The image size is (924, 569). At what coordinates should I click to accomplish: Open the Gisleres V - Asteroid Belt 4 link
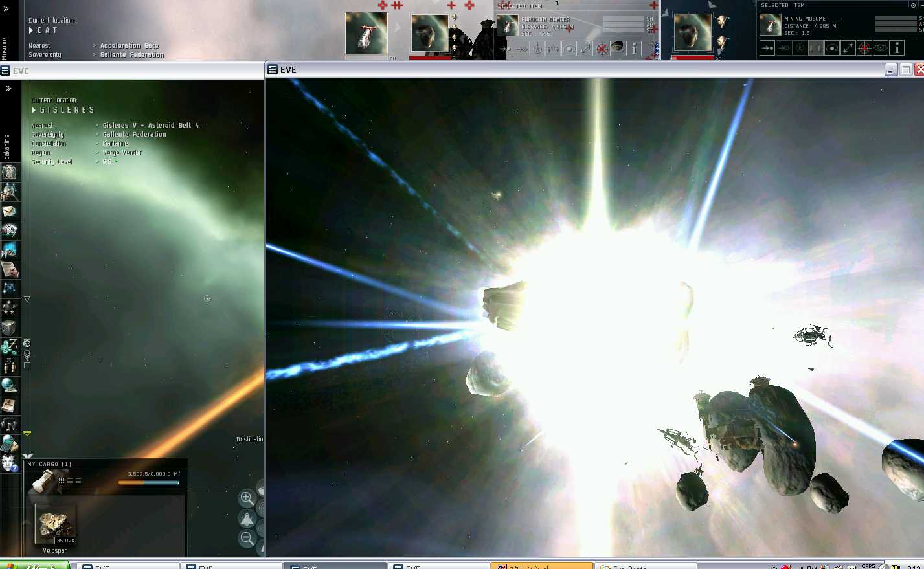coord(151,125)
